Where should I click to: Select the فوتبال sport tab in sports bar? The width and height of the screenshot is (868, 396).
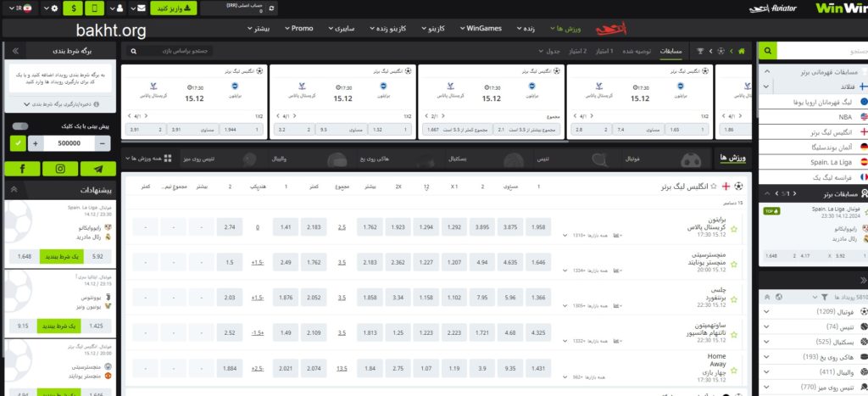pyautogui.click(x=663, y=159)
